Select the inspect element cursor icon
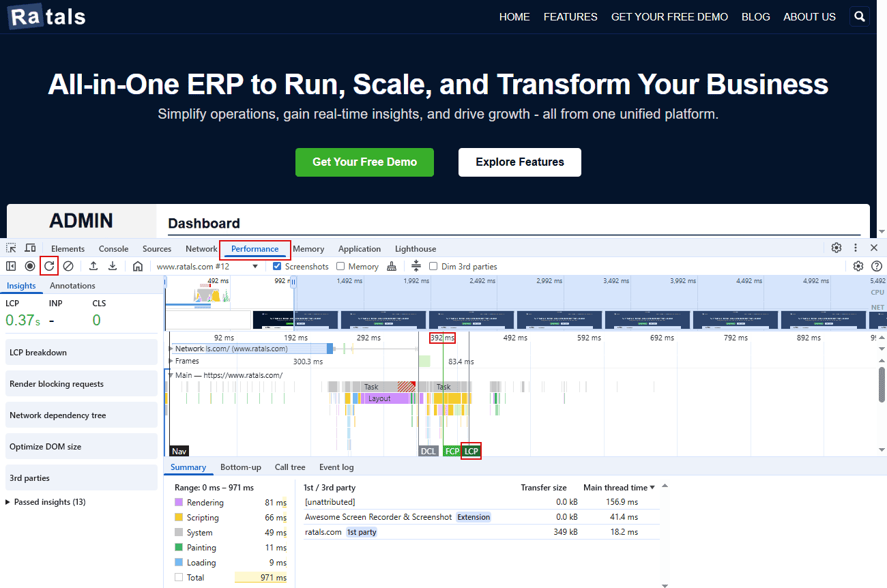 10,248
